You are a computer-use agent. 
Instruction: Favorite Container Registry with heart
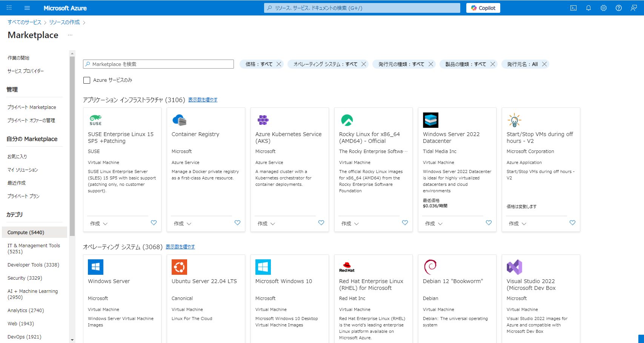(x=237, y=223)
